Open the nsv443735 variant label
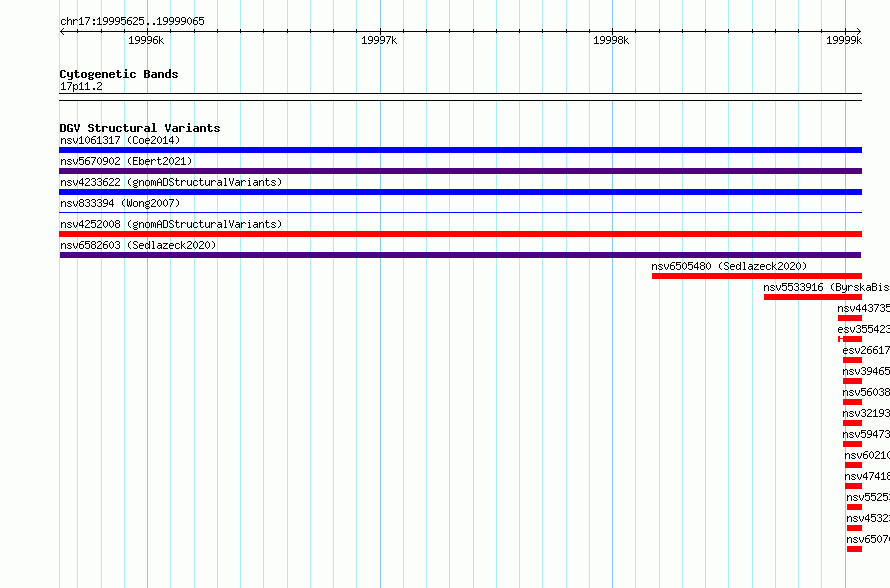This screenshot has height=588, width=890. click(863, 308)
